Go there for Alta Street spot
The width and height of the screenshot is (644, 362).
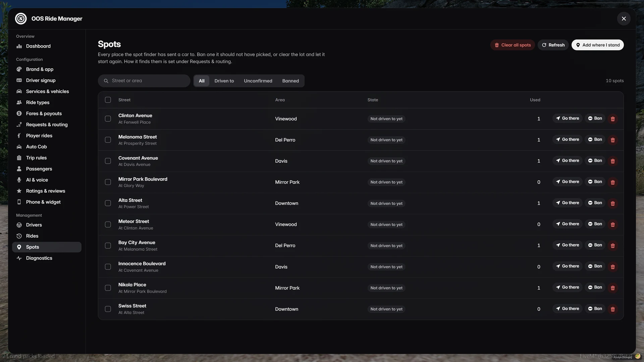568,203
